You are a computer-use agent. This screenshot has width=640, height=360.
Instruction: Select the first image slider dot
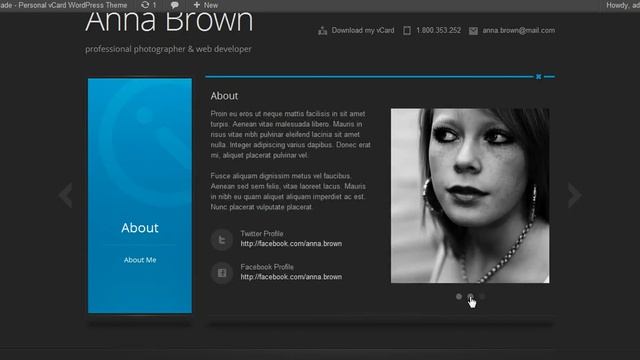coord(459,297)
